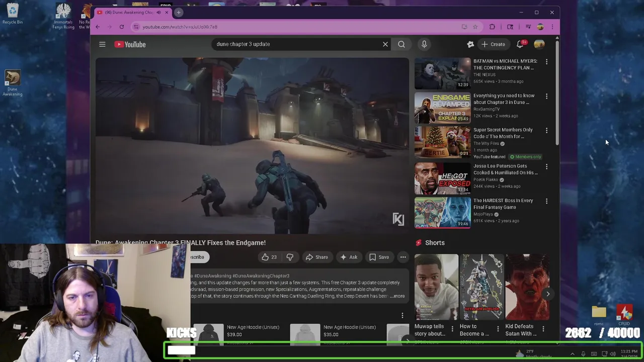The width and height of the screenshot is (644, 362).
Task: Open the YouTube guide hamburger menu
Action: tap(102, 44)
